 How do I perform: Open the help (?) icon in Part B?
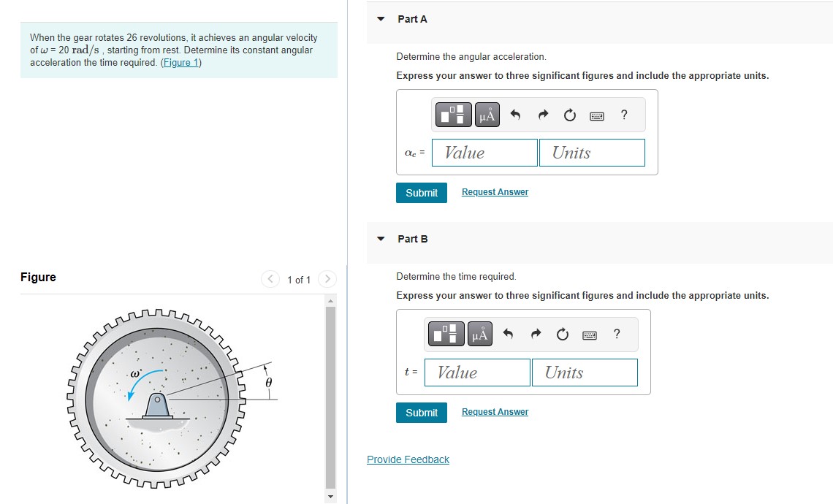pyautogui.click(x=617, y=334)
